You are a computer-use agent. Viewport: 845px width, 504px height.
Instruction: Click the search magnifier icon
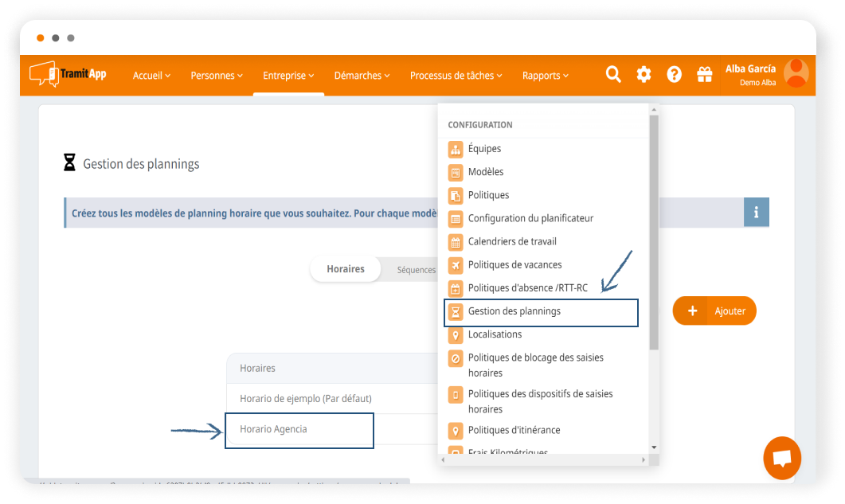(x=613, y=75)
